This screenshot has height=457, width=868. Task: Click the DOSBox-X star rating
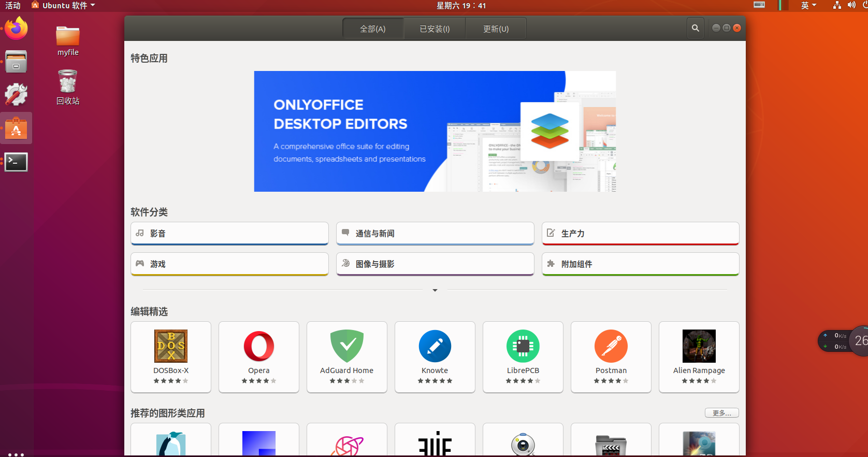click(x=171, y=381)
